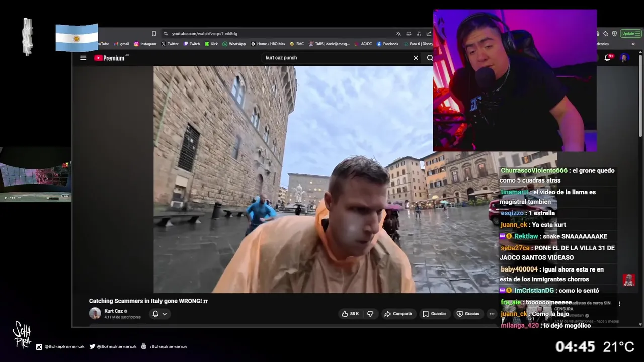Viewport: 644px width, 362px height.
Task: Click the Guardar save button
Action: (434, 314)
